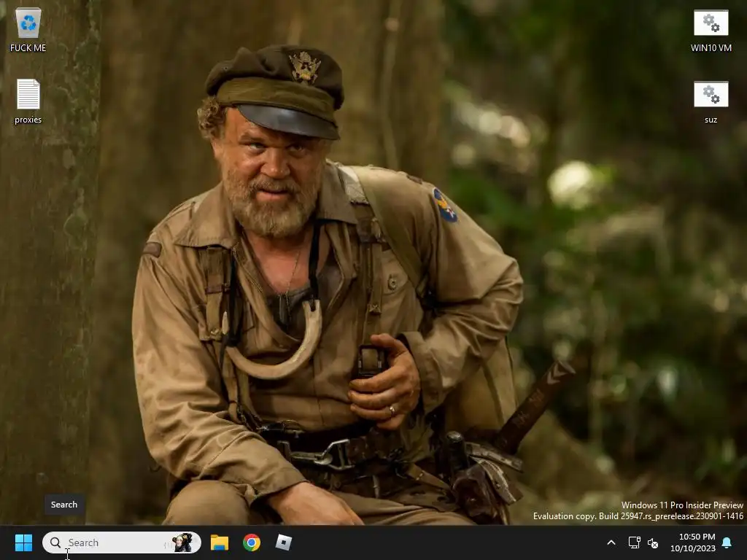The height and width of the screenshot is (560, 747).
Task: Open the Windows Start menu
Action: (x=23, y=542)
